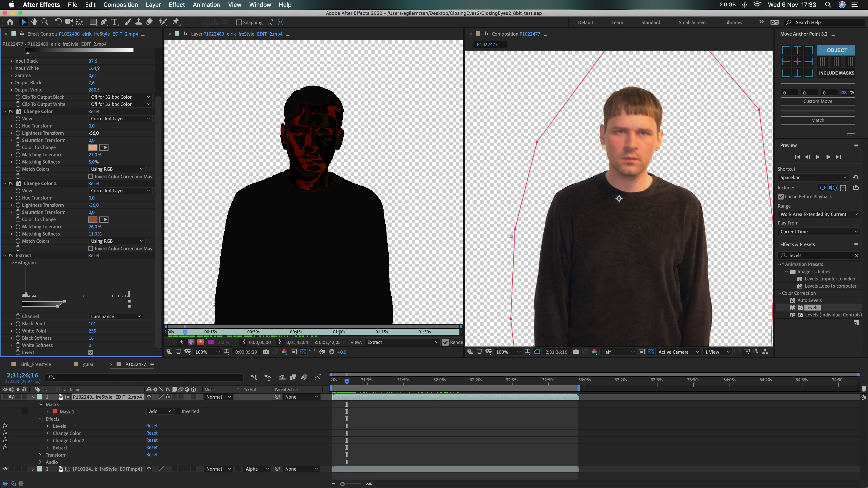
Task: Enable the Snapping checkbox
Action: click(239, 23)
